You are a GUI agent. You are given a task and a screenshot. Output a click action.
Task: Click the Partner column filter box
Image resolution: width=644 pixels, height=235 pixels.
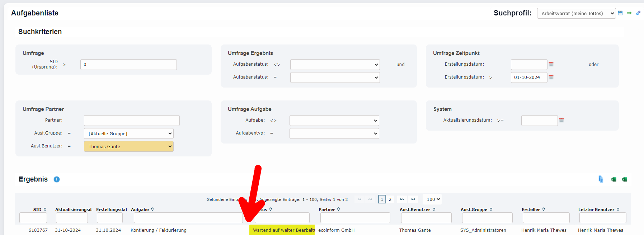355,218
